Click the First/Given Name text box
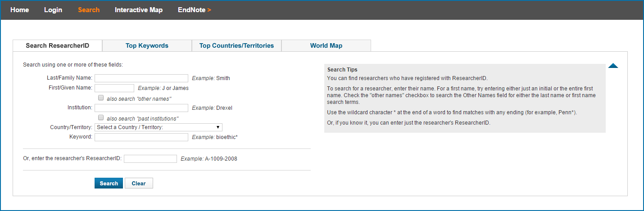 (x=114, y=88)
